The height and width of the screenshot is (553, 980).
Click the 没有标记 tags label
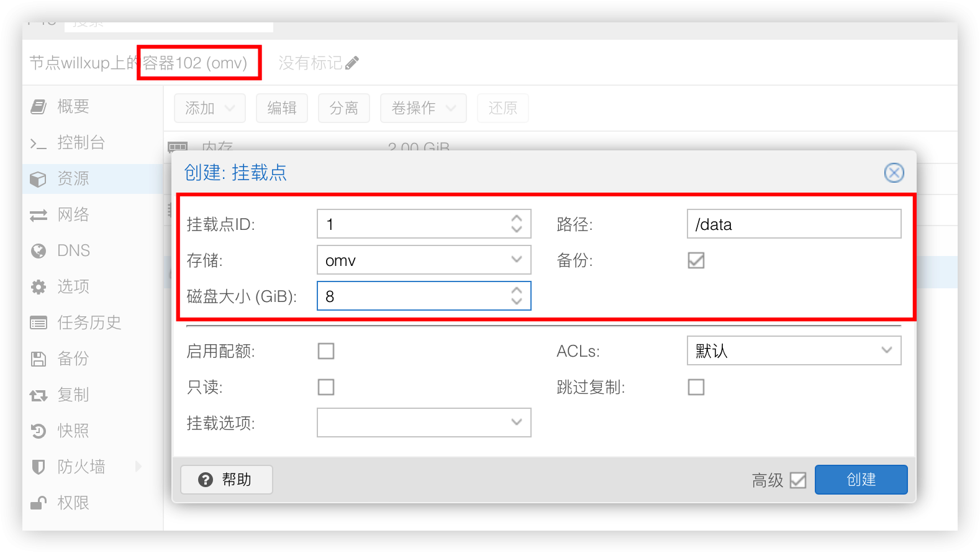[x=311, y=63]
